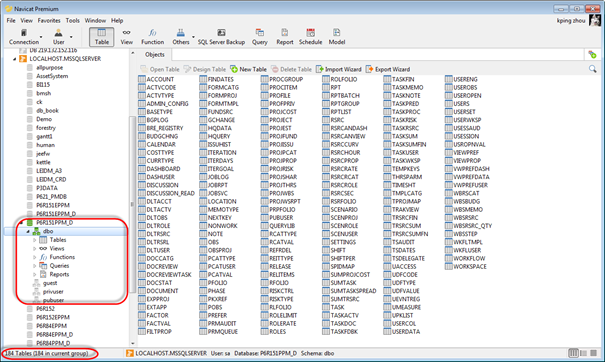605x362 pixels.
Task: Open the View menu
Action: click(27, 20)
